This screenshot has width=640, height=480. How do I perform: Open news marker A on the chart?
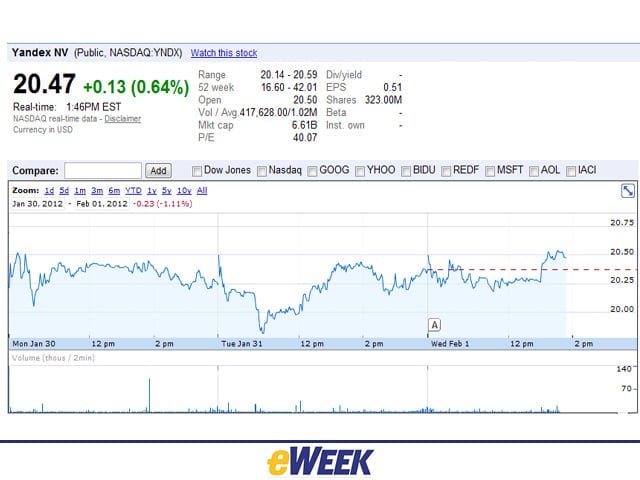[434, 325]
